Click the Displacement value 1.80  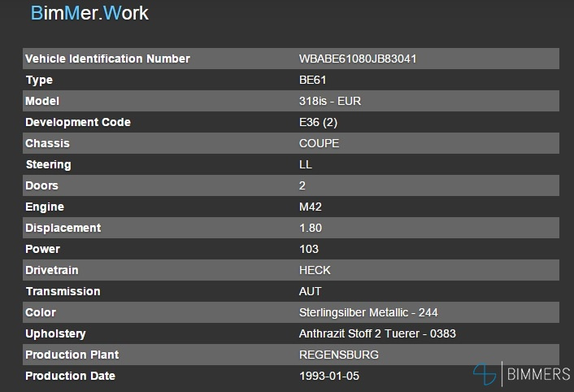click(x=309, y=228)
